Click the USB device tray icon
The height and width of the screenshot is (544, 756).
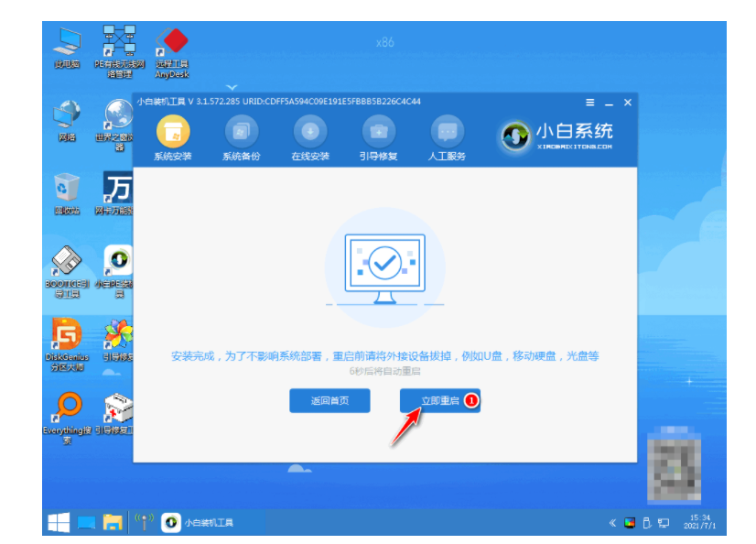click(x=647, y=523)
